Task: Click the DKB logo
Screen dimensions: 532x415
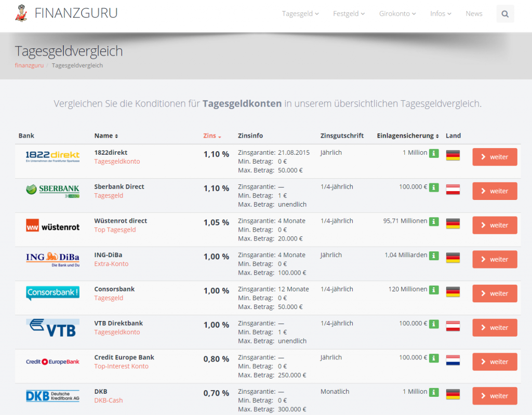Action: click(x=52, y=396)
